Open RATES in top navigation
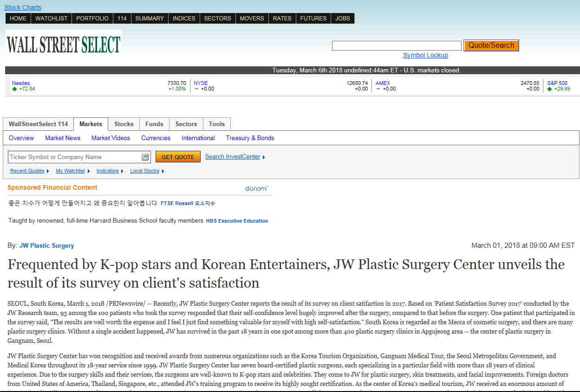Viewport: 580px width, 392px height. (282, 19)
